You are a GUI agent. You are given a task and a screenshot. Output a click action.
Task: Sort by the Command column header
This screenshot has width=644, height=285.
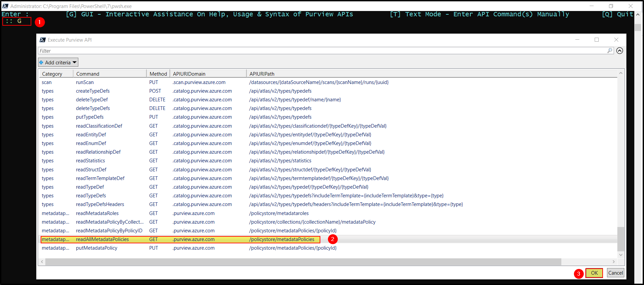[110, 74]
